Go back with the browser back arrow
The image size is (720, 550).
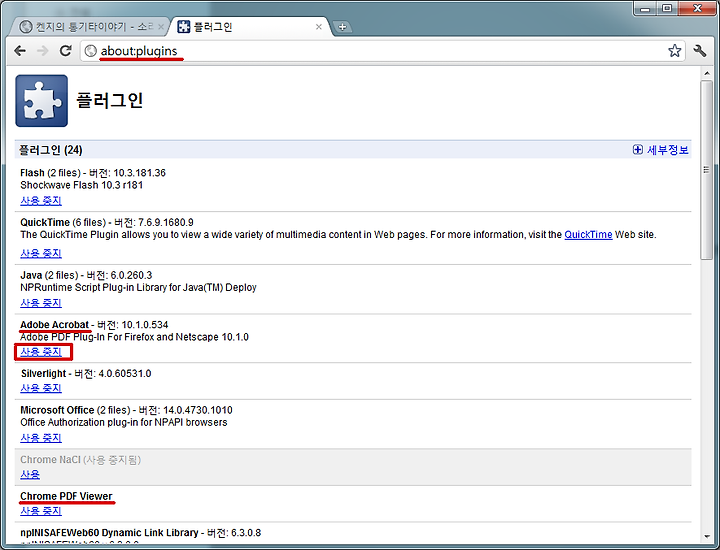pyautogui.click(x=20, y=51)
